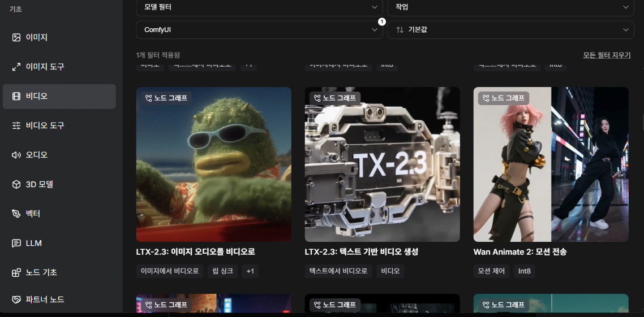
Task: Open the 작업 dropdown
Action: pos(510,7)
